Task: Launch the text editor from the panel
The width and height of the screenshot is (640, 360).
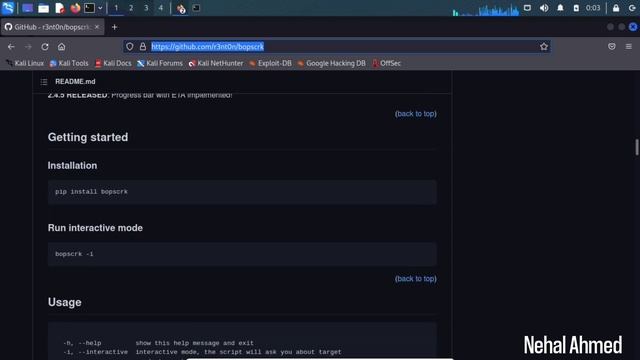Action: (60, 8)
